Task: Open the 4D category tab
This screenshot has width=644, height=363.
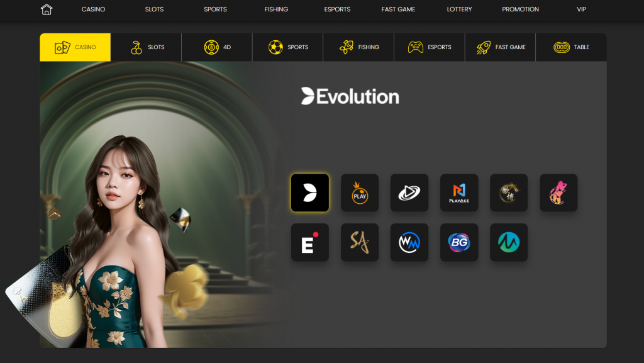Action: (217, 47)
